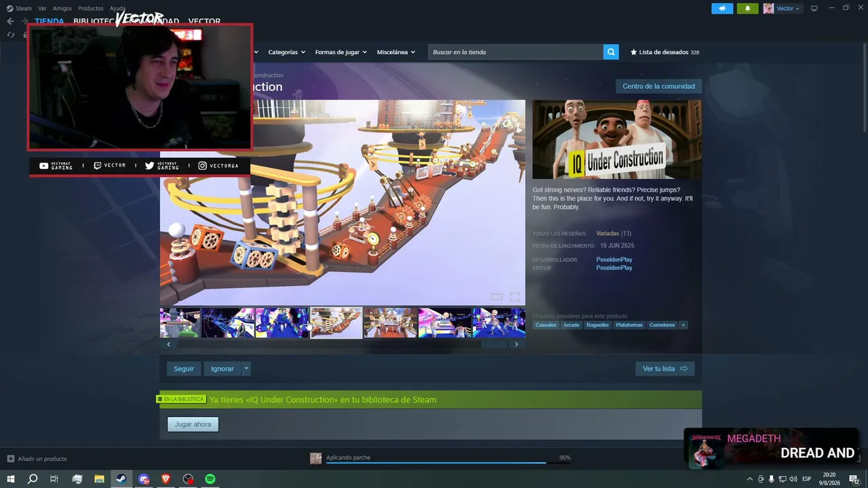Open Lista de deseados
This screenshot has height=488, width=868.
[665, 52]
